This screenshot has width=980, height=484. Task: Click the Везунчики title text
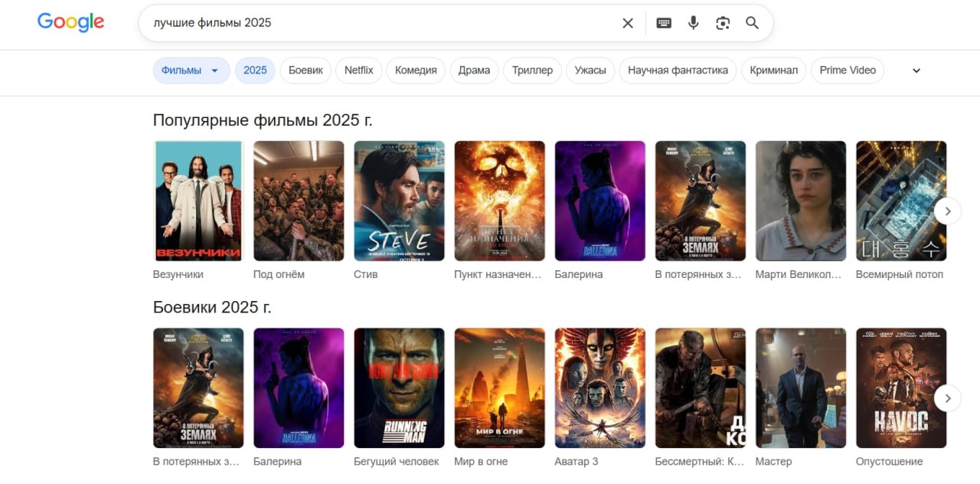click(178, 274)
